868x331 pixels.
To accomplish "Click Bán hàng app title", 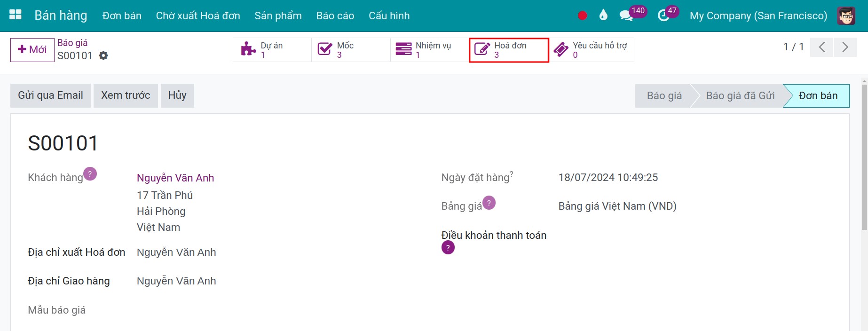I will (61, 16).
